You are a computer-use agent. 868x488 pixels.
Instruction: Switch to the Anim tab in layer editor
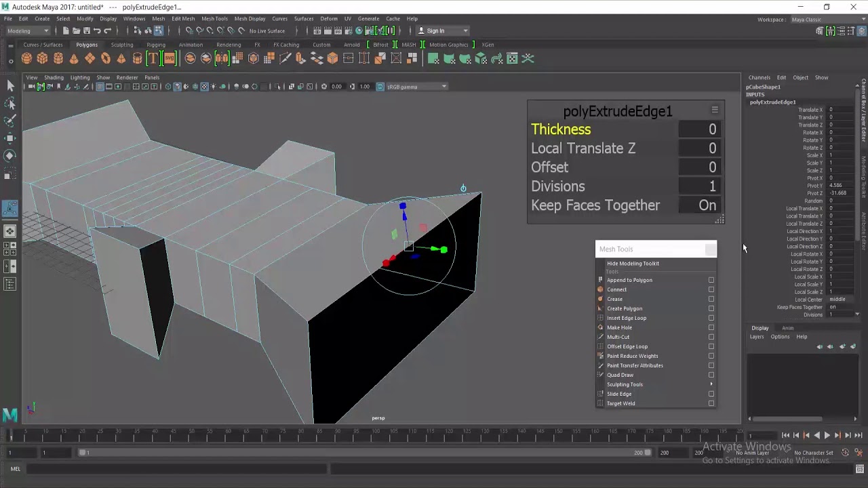click(787, 328)
